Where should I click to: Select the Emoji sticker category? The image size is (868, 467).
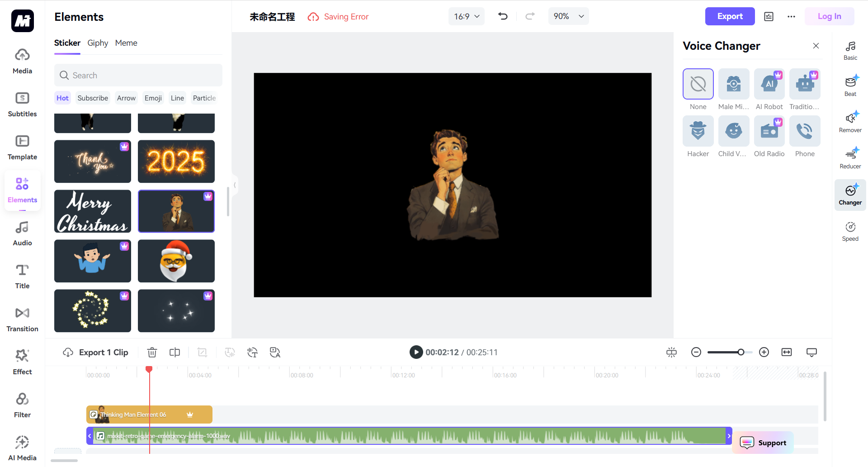[153, 98]
